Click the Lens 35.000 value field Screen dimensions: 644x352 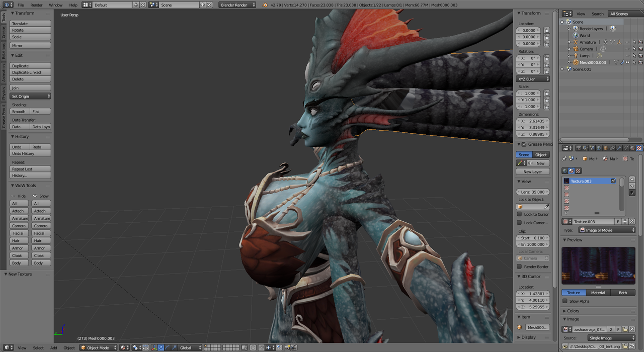tap(533, 192)
